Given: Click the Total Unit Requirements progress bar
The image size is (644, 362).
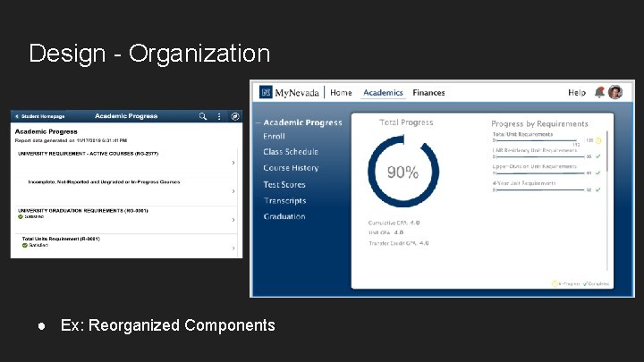Looking at the screenshot, I should tap(538, 140).
